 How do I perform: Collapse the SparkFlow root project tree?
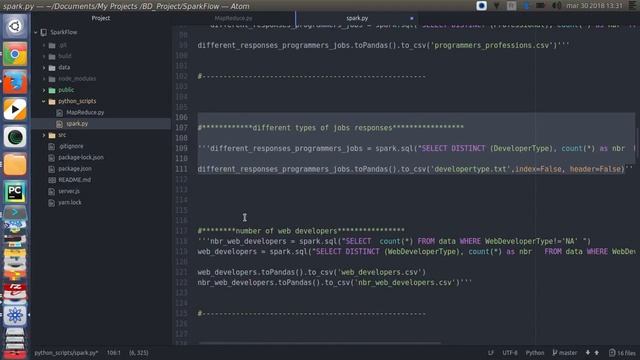[36, 32]
